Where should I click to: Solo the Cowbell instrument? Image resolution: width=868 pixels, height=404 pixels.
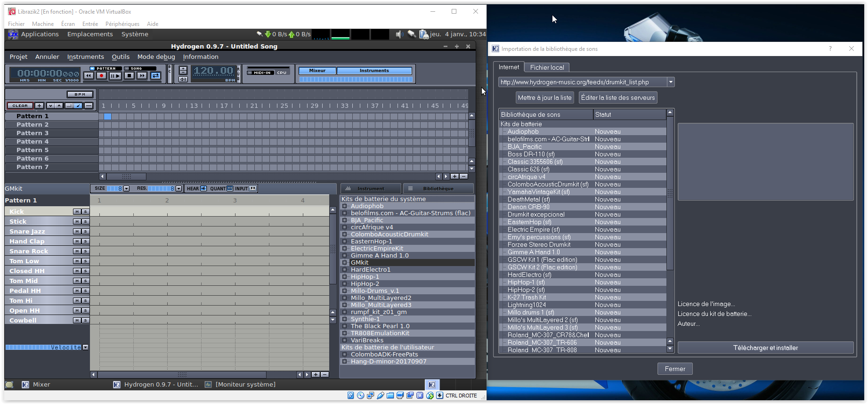[x=85, y=321]
